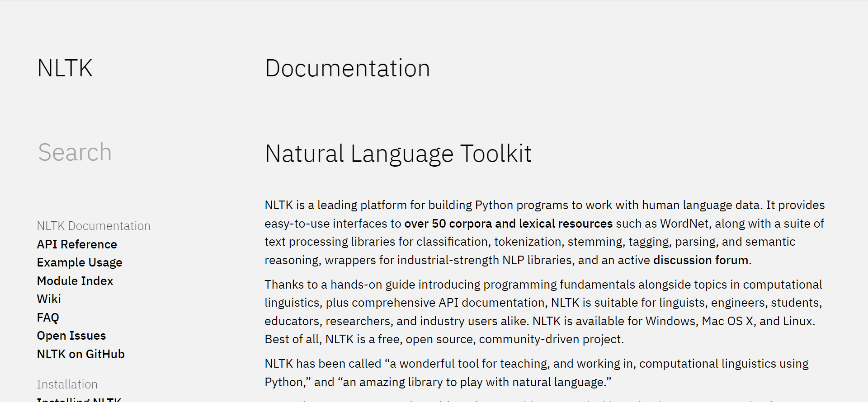Click the NLTK site title
Viewport: 868px width, 402px height.
65,69
